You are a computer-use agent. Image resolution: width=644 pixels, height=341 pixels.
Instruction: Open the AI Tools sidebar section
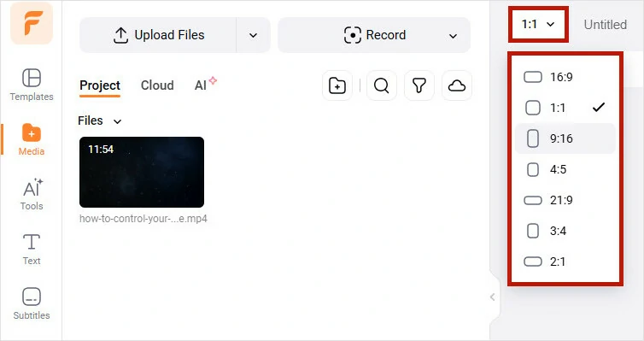pyautogui.click(x=32, y=194)
